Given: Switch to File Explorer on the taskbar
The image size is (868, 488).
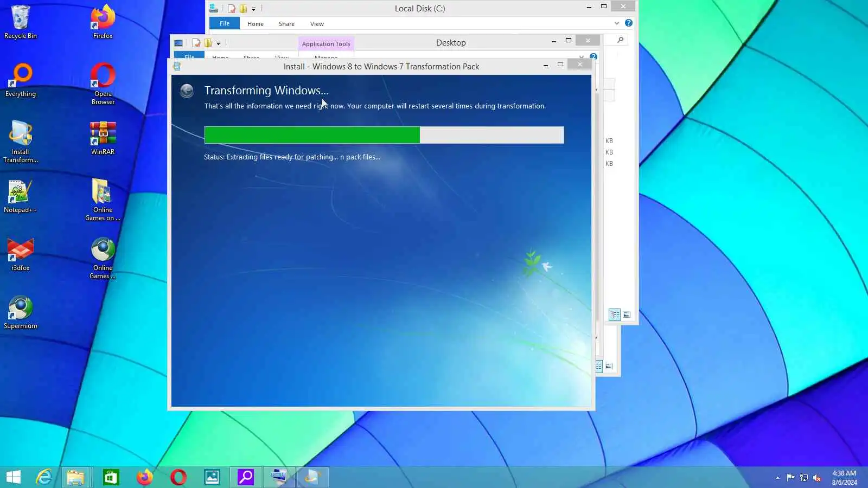Looking at the screenshot, I should tap(75, 477).
